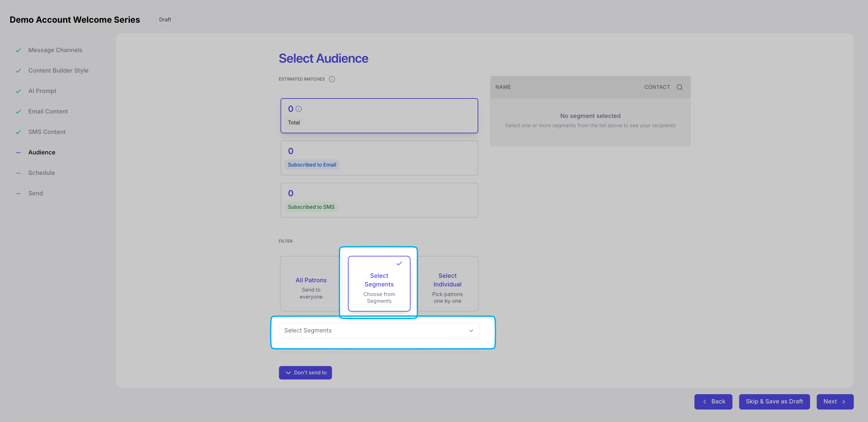
Task: Click the checkmark on Select Segments card
Action: pyautogui.click(x=399, y=263)
